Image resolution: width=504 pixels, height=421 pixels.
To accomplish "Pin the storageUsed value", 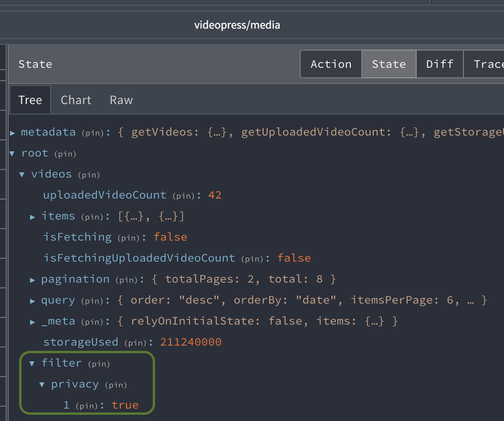I will [135, 343].
